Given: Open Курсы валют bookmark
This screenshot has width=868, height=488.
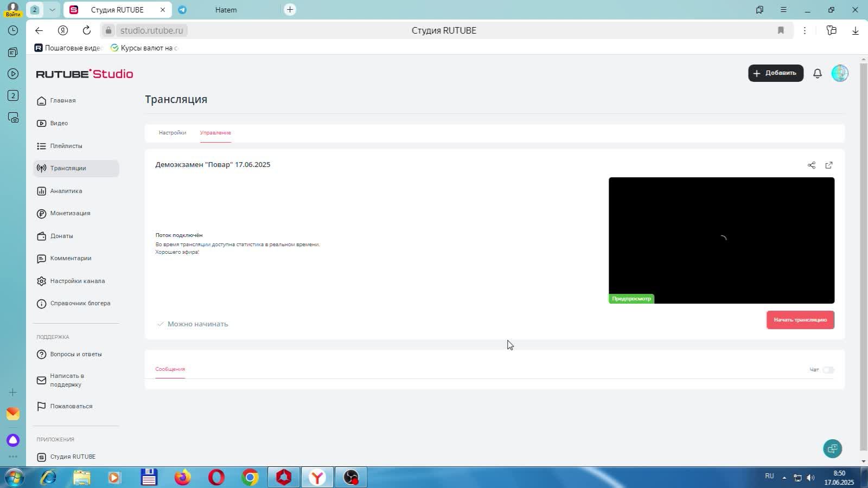Looking at the screenshot, I should point(144,48).
